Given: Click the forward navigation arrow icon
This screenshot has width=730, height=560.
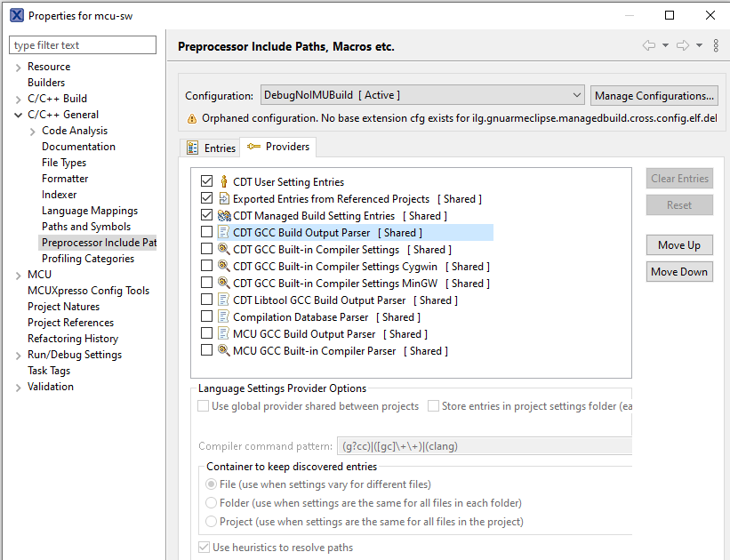Looking at the screenshot, I should tap(682, 45).
